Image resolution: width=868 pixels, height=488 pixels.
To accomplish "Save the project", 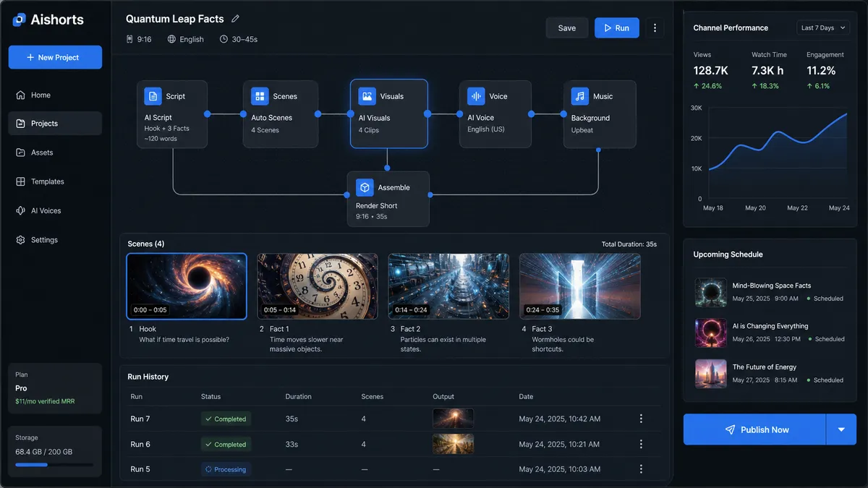I will (x=567, y=28).
